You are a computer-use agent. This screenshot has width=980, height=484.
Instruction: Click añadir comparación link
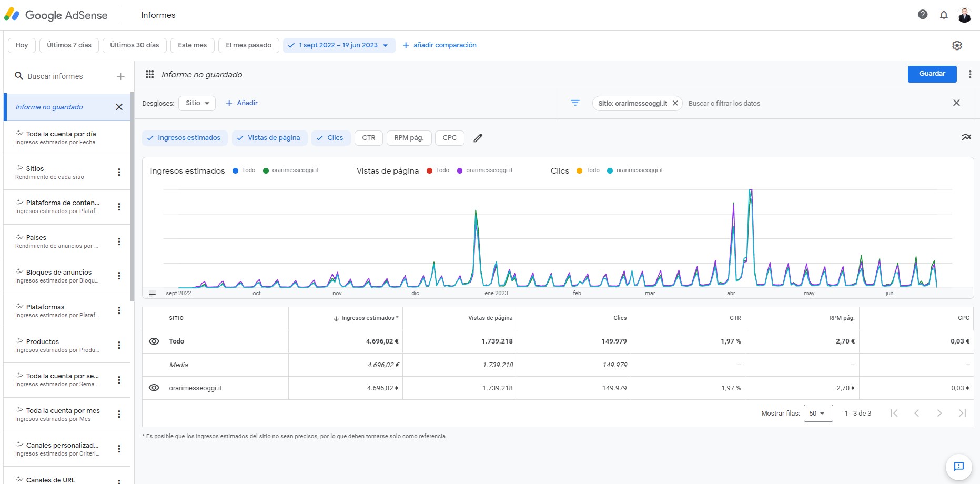[x=440, y=45]
